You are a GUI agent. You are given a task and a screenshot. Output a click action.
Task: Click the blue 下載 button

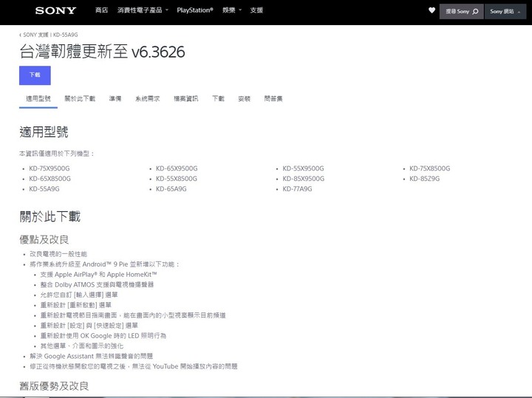(x=35, y=75)
